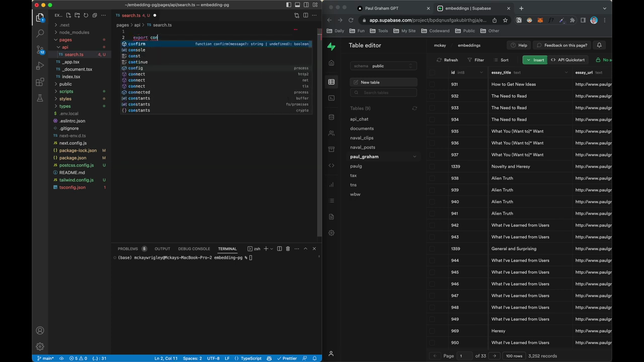Collapse all folders in Explorer
The height and width of the screenshot is (362, 644).
94,16
